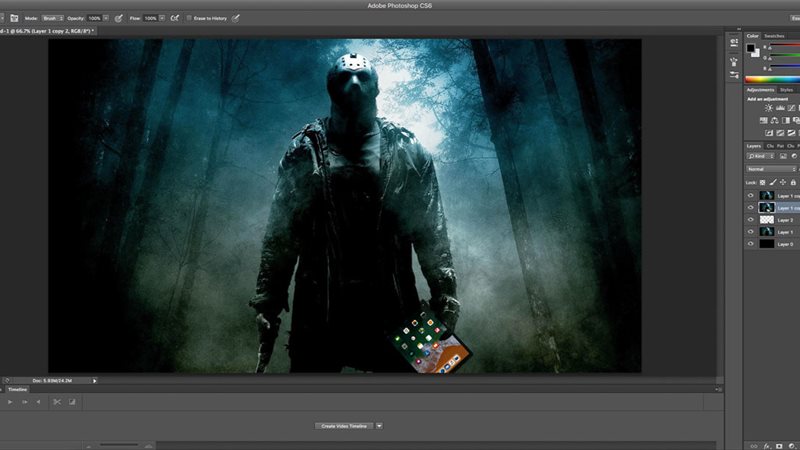Lock layer position with move icon
800x450 pixels.
pos(783,182)
